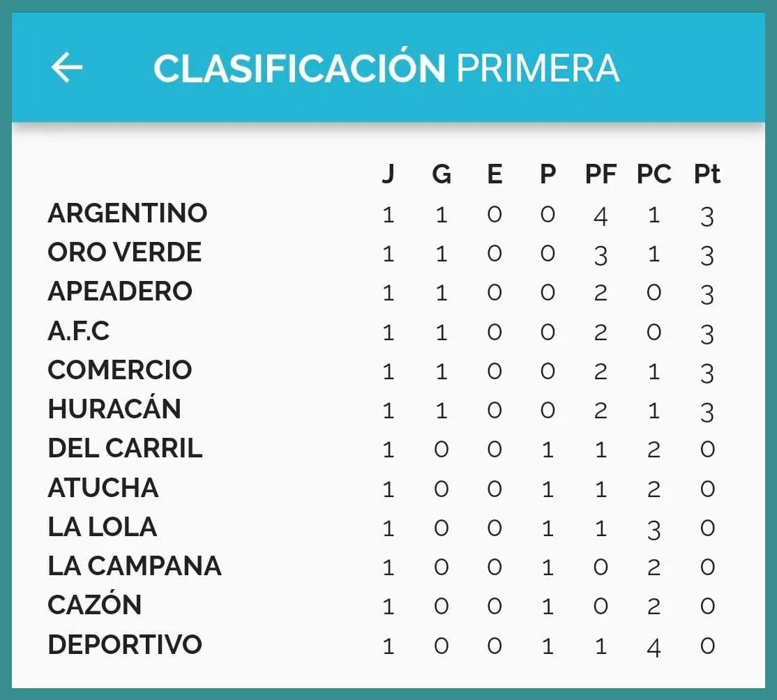Open the ORO VERDE team entry
Screen dimensions: 777x700
[x=125, y=252]
